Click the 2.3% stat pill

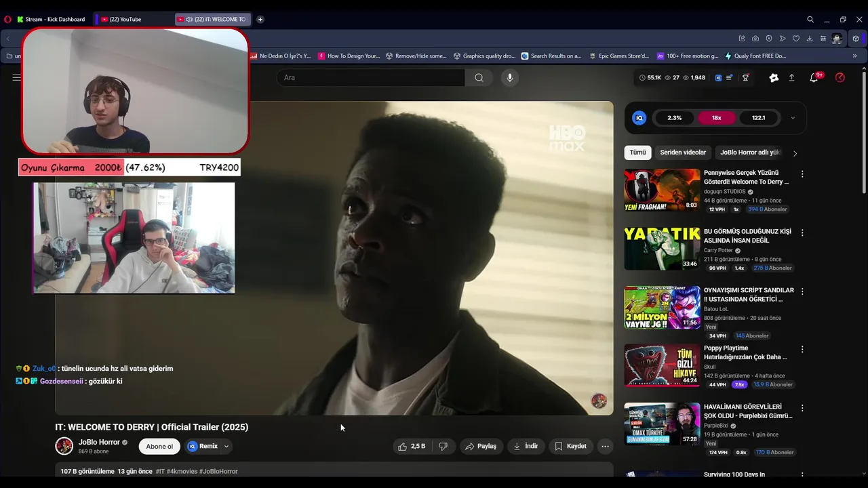coord(674,118)
